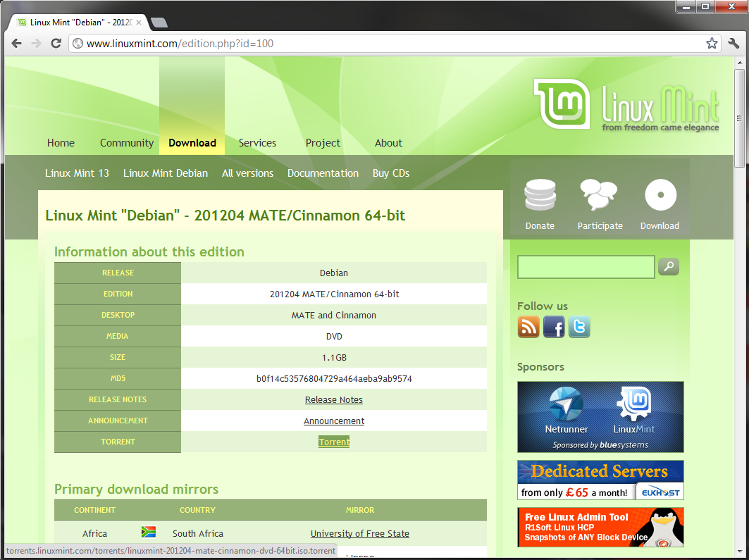Download via the Torrent link
Viewport: 749px width, 560px height.
tap(334, 442)
